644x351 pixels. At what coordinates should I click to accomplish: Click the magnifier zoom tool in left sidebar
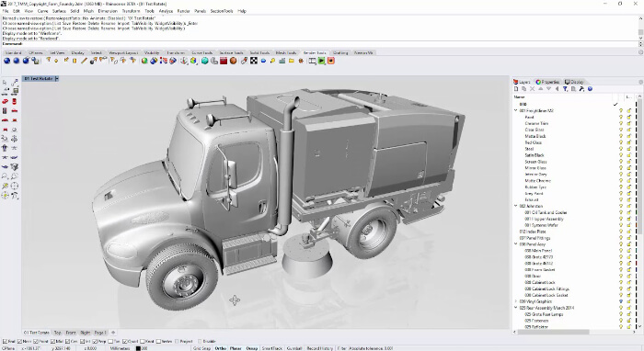5,176
